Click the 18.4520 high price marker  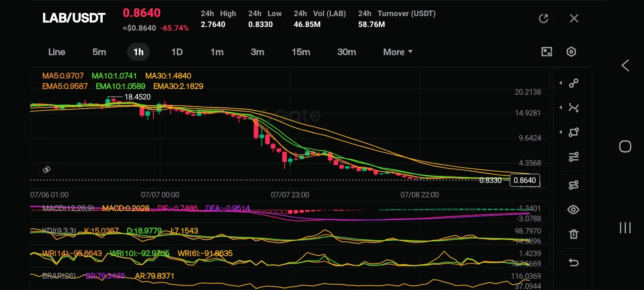pos(137,97)
